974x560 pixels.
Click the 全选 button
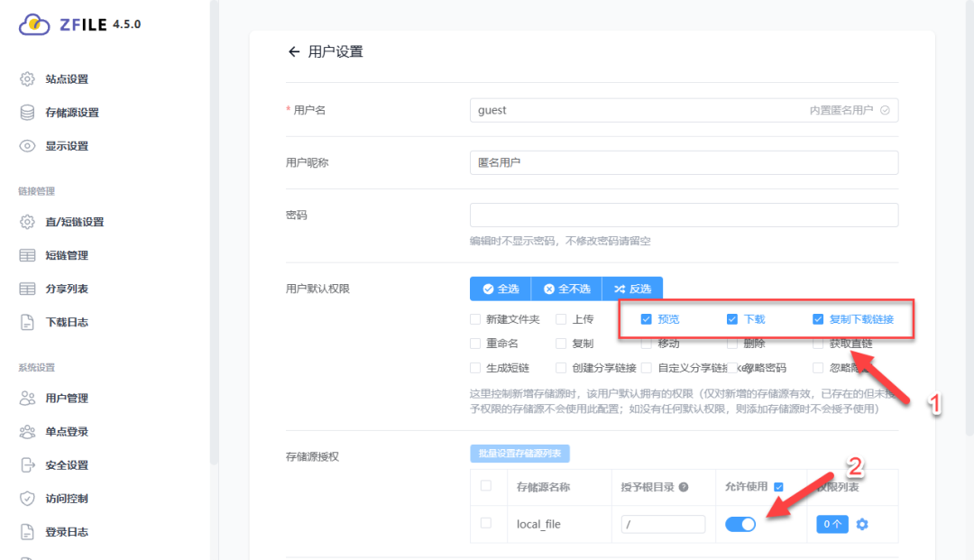[501, 288]
